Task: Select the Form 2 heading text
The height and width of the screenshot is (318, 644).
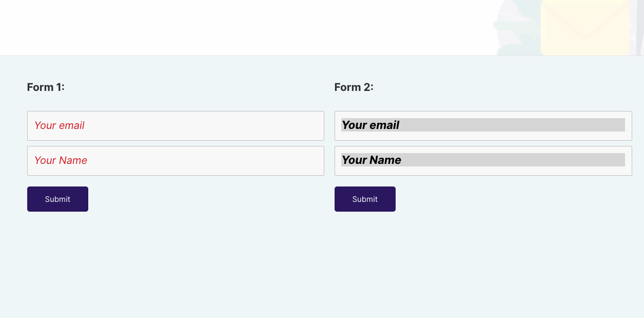Action: 354,87
